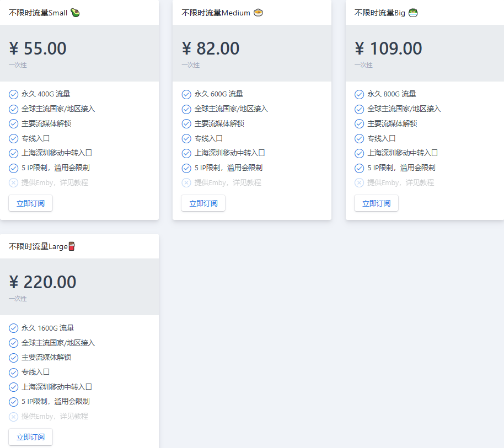This screenshot has height=448, width=504.
Task: Click the avocado emoji beside Small plan title
Action: (x=75, y=13)
